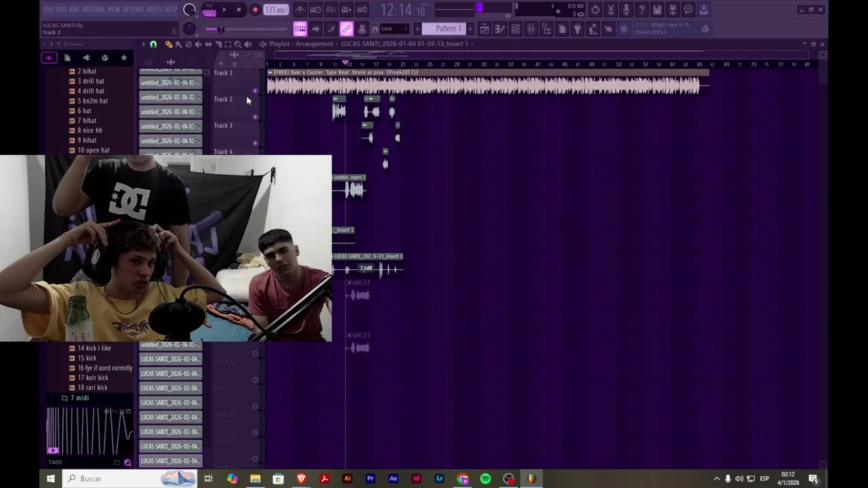868x488 pixels.
Task: Arm the record button
Action: point(255,9)
